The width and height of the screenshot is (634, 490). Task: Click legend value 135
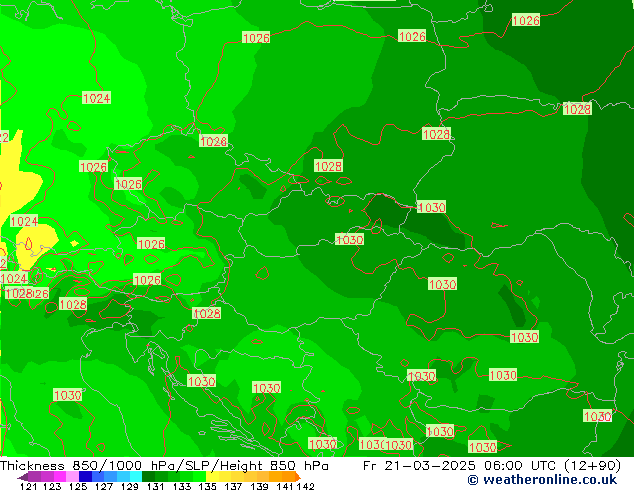(x=207, y=486)
